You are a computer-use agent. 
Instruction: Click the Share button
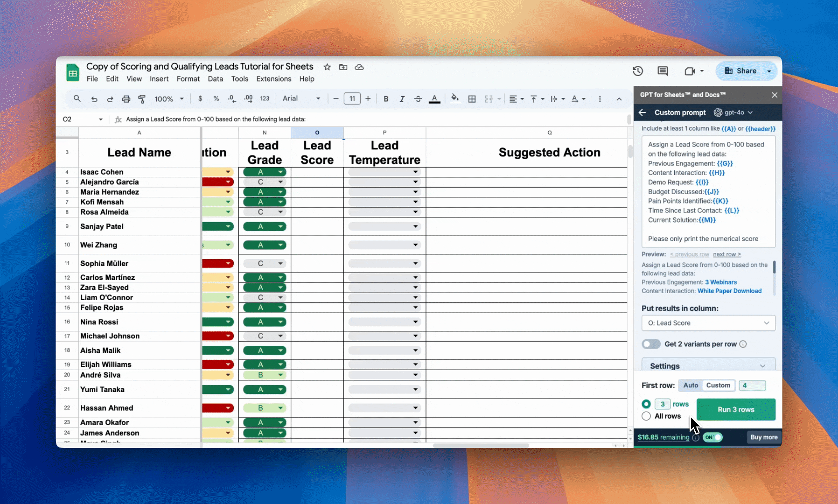[740, 71]
